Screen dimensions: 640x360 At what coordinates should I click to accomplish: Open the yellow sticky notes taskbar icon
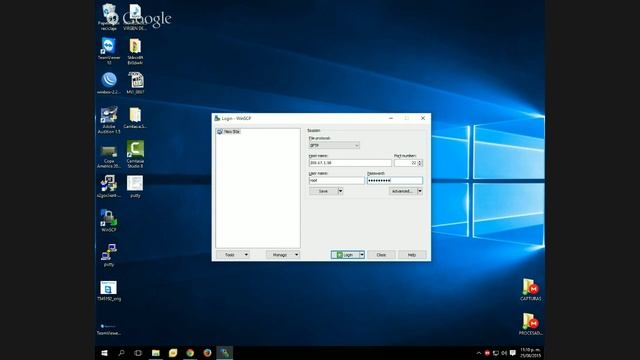(x=173, y=353)
